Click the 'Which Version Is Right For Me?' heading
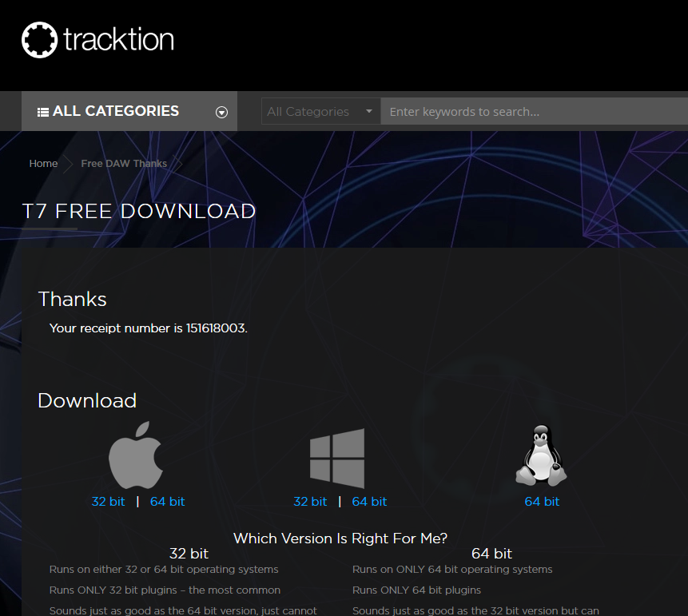The width and height of the screenshot is (688, 616). click(340, 539)
